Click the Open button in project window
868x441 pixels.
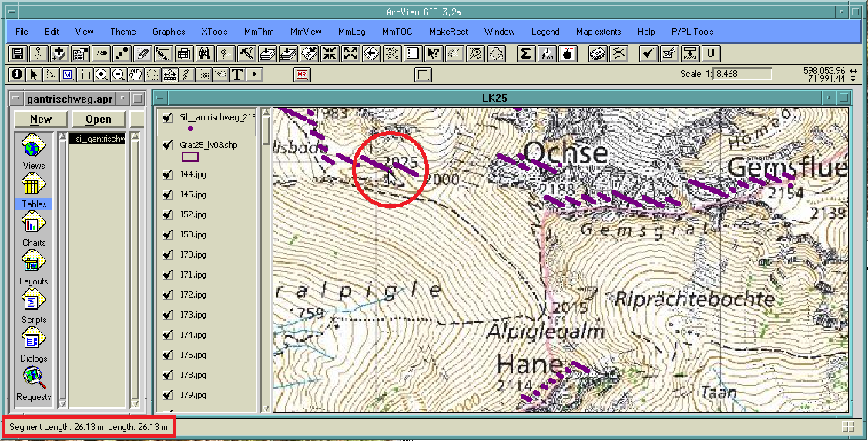tap(99, 120)
